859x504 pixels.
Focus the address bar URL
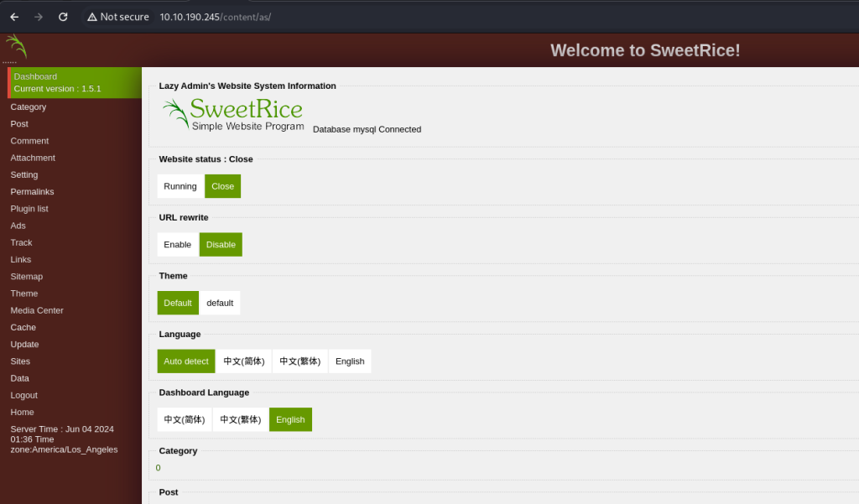coord(216,17)
